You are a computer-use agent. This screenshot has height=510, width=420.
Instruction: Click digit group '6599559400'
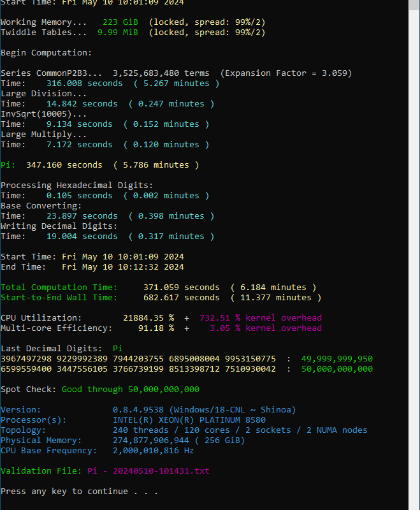click(26, 369)
